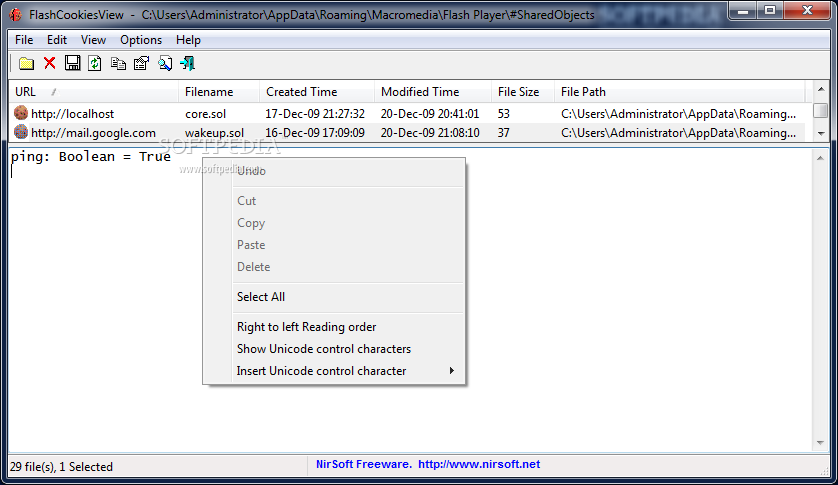Viewport: 838px width, 485px height.
Task: Open Properties toolbar icon
Action: 142,64
